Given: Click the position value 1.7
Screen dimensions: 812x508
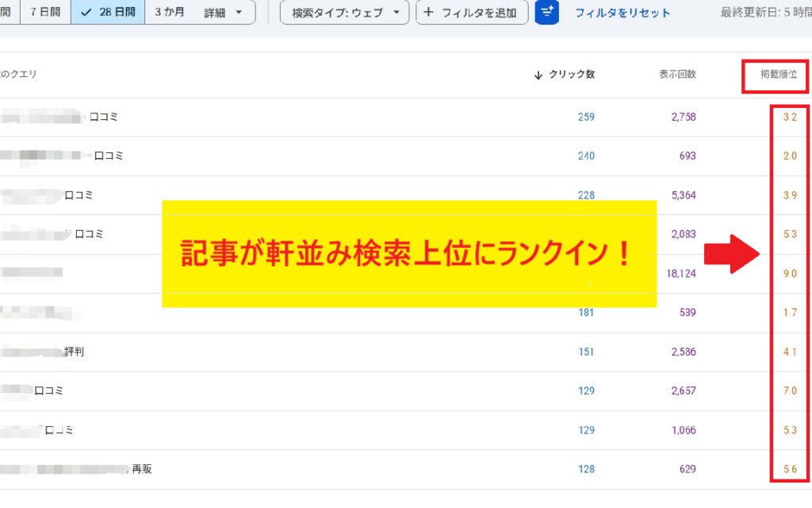Looking at the screenshot, I should coord(790,313).
